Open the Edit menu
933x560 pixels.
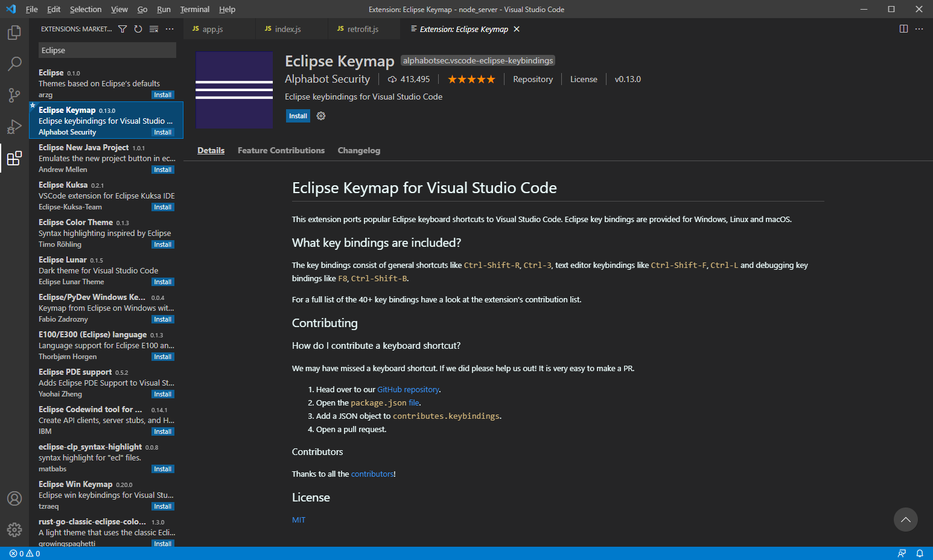54,9
